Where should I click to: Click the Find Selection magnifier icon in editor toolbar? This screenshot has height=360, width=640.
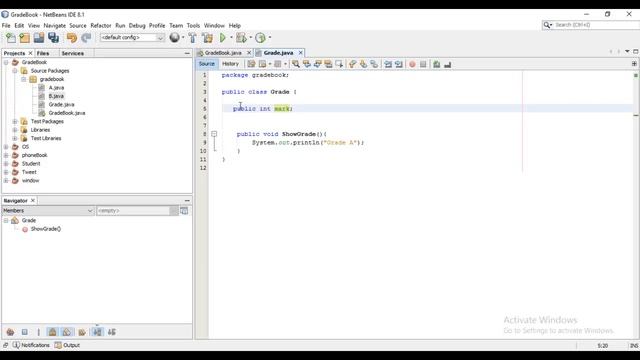[x=296, y=64]
